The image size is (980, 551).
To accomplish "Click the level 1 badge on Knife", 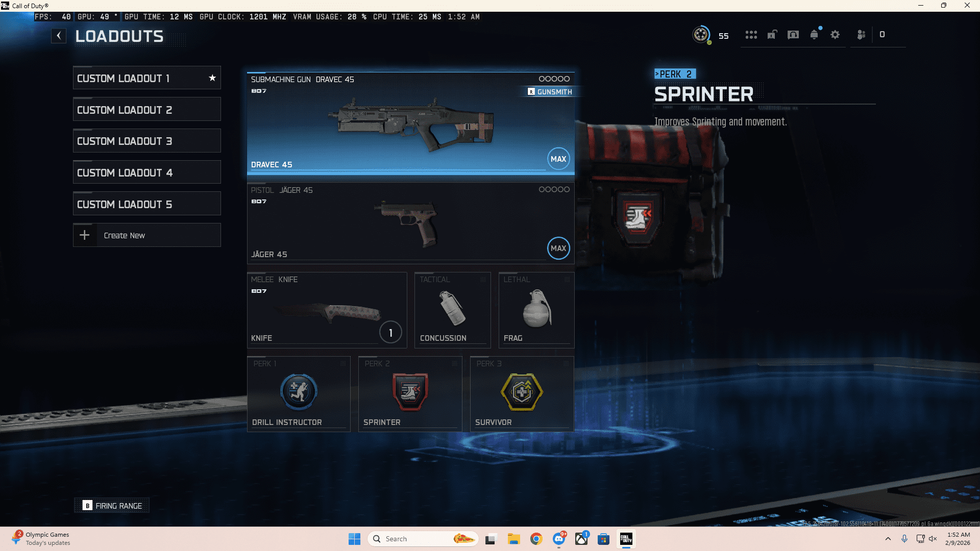I will point(390,333).
